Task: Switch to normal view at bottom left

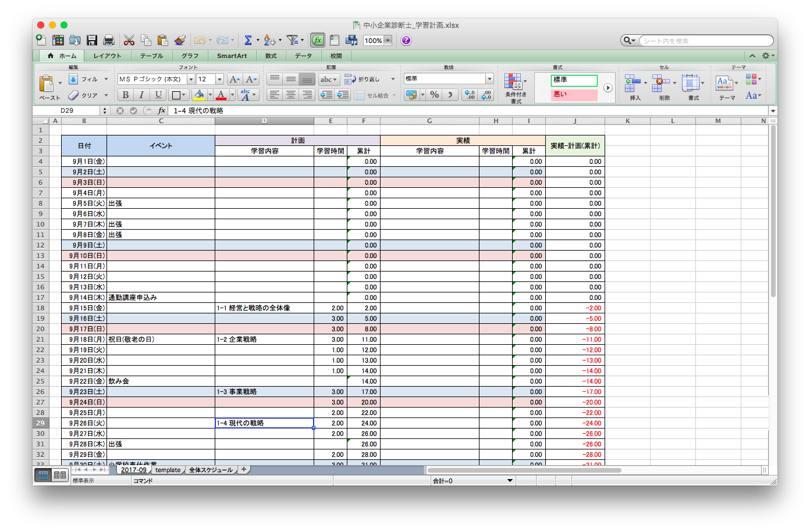Action: tap(44, 475)
